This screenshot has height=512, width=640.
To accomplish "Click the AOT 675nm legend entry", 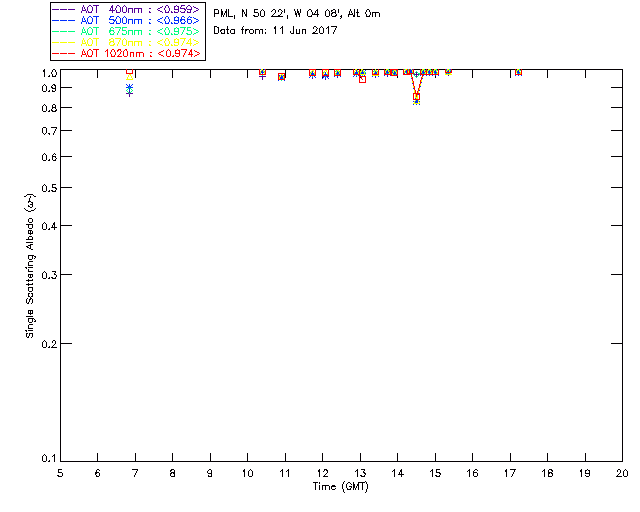I will tap(126, 31).
